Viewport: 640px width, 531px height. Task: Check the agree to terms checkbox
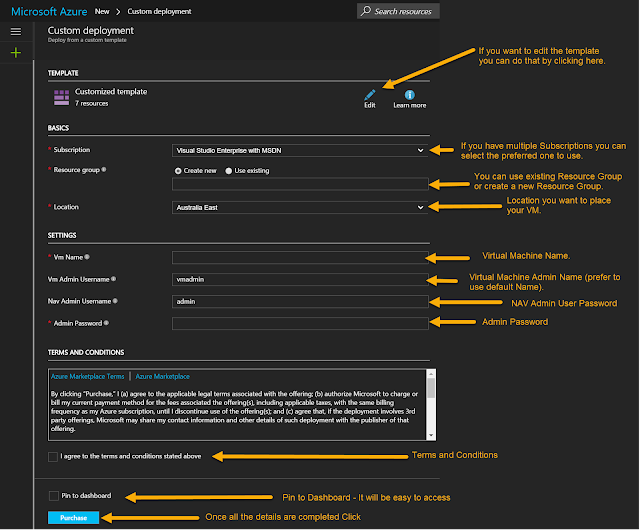pyautogui.click(x=52, y=456)
